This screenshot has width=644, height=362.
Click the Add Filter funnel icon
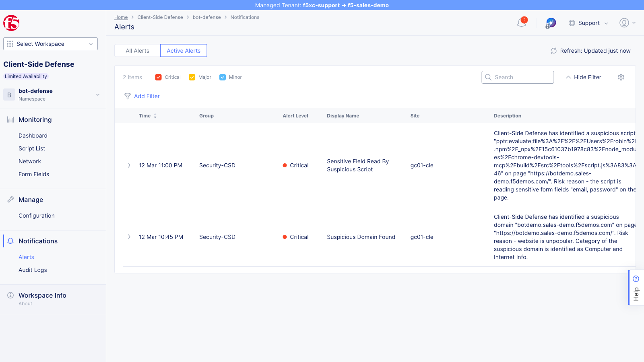(x=128, y=96)
